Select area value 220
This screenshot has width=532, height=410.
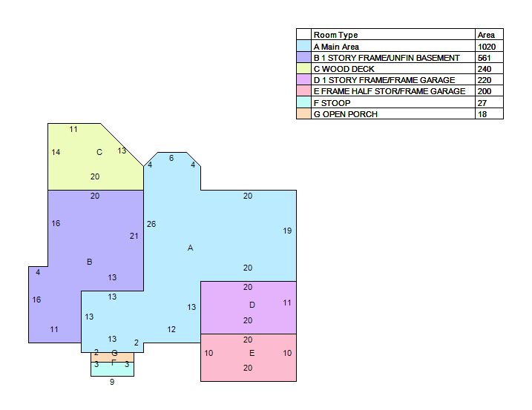point(485,80)
